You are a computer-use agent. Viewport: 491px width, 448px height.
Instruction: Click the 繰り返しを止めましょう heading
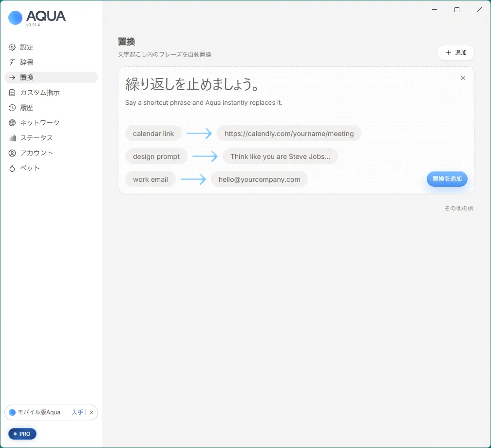tap(192, 84)
